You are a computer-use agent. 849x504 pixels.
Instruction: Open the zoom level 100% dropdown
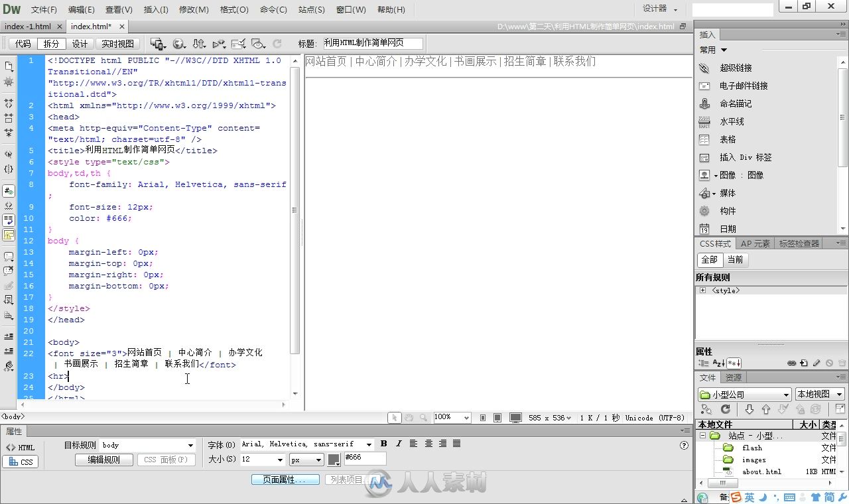(467, 418)
